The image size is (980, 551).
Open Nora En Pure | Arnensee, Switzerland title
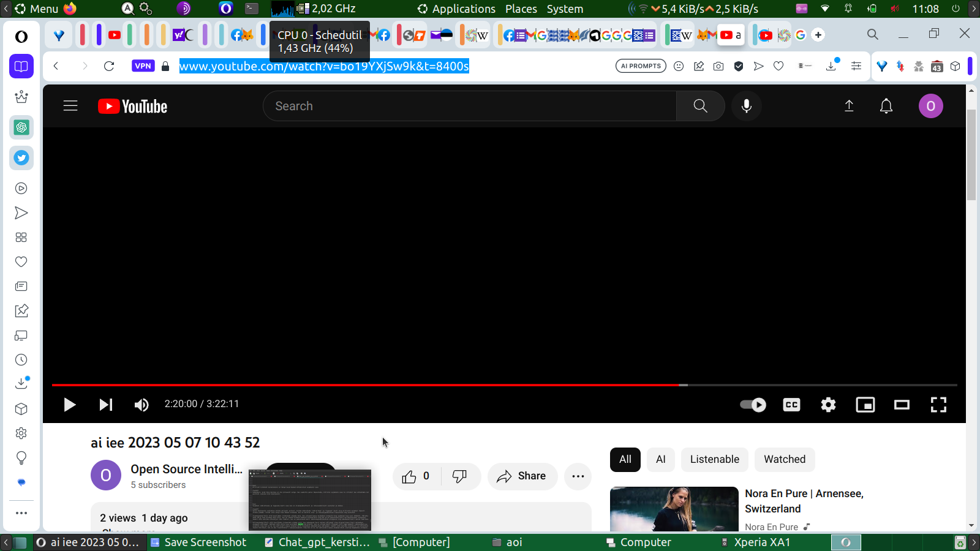[x=804, y=501]
